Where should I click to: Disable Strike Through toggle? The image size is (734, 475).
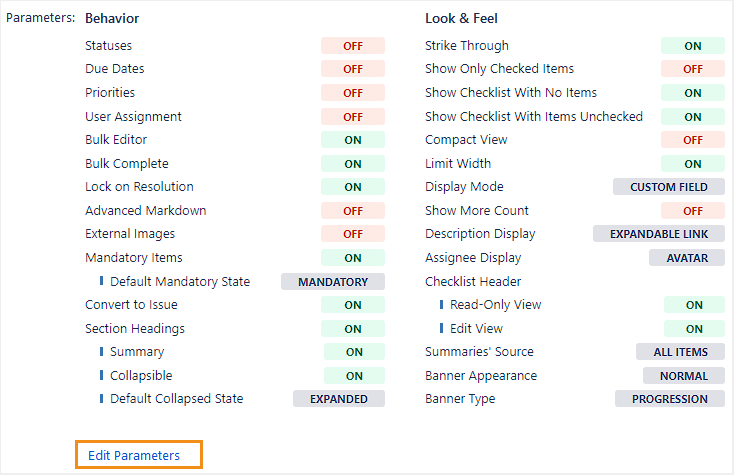click(x=692, y=46)
